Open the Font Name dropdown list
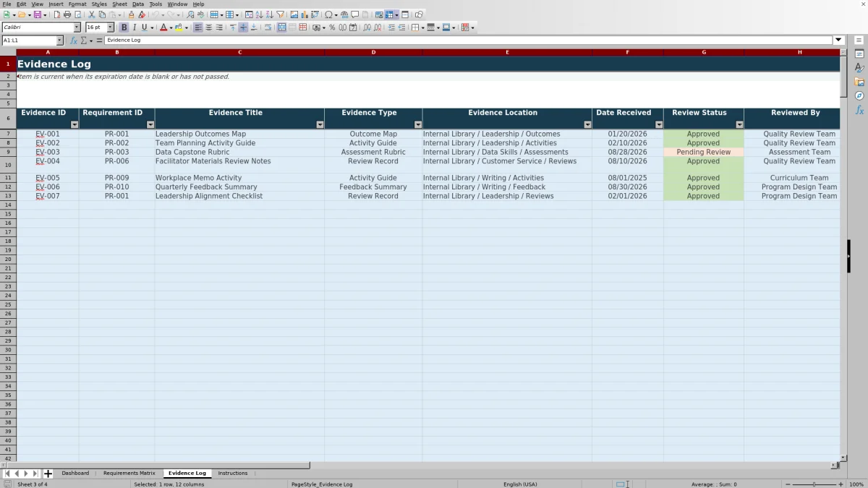The image size is (868, 488). click(x=77, y=27)
